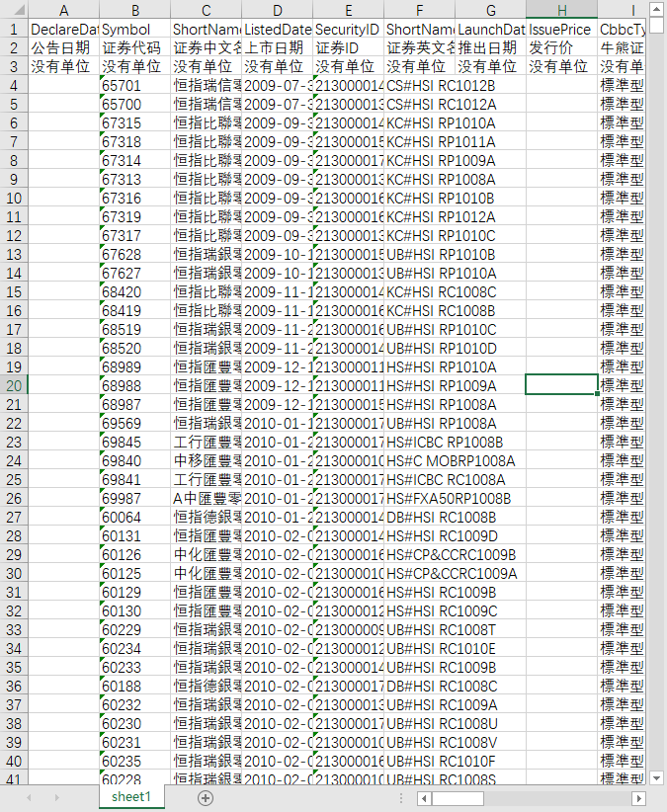Click the cell 公告日期
Screen dimensions: 667x812
tap(63, 47)
